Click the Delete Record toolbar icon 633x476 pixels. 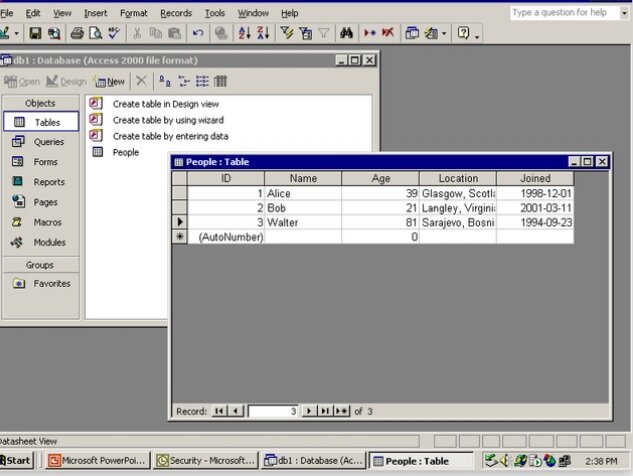click(388, 33)
